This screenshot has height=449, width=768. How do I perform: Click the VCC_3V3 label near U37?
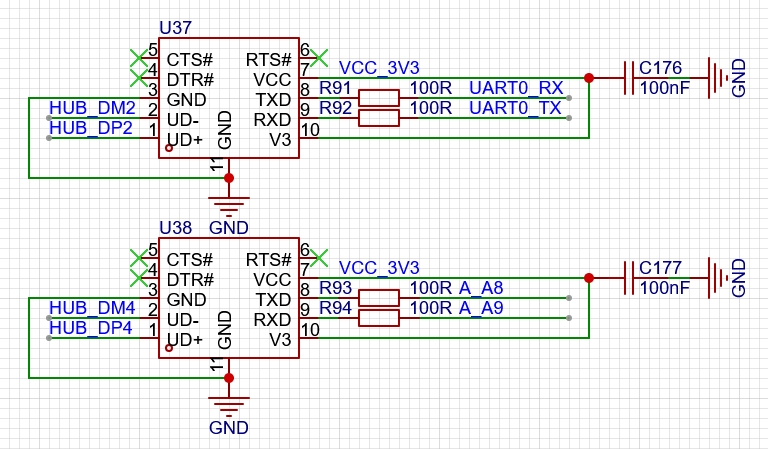point(379,68)
